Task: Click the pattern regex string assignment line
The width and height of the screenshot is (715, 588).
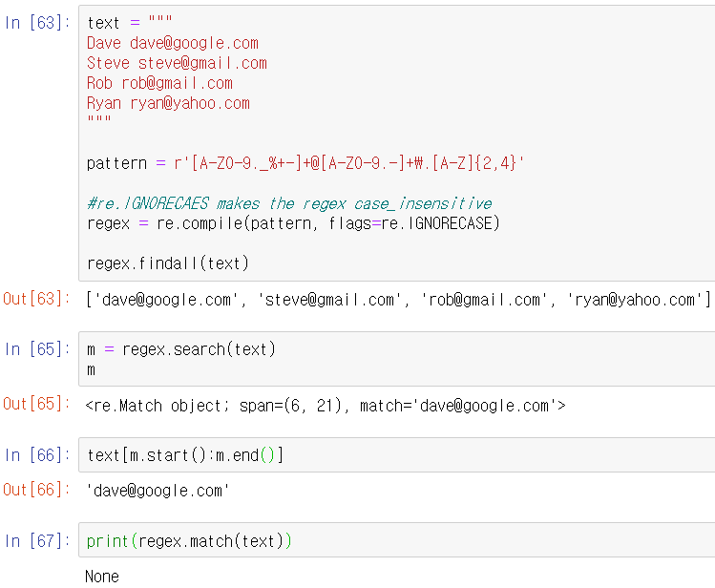Action: tap(305, 162)
